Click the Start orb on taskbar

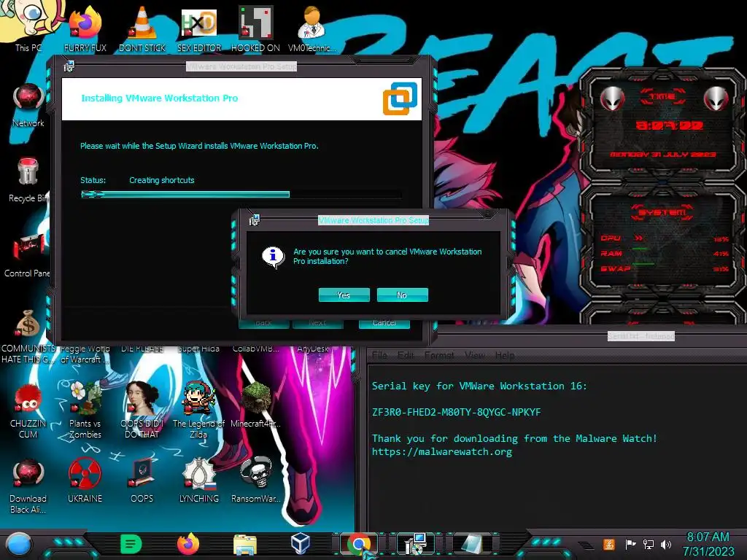19,544
